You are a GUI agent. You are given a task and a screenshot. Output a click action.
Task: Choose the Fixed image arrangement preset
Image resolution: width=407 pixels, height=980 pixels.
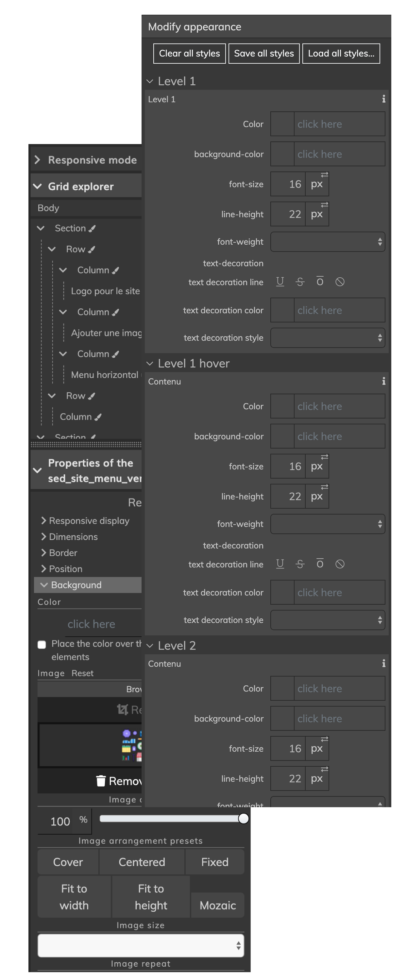click(215, 862)
